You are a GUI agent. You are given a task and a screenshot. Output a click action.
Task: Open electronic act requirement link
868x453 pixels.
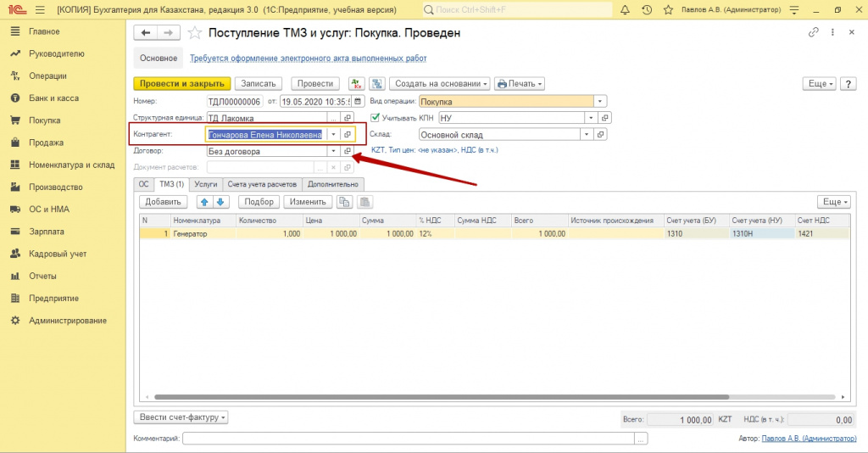[x=308, y=59]
